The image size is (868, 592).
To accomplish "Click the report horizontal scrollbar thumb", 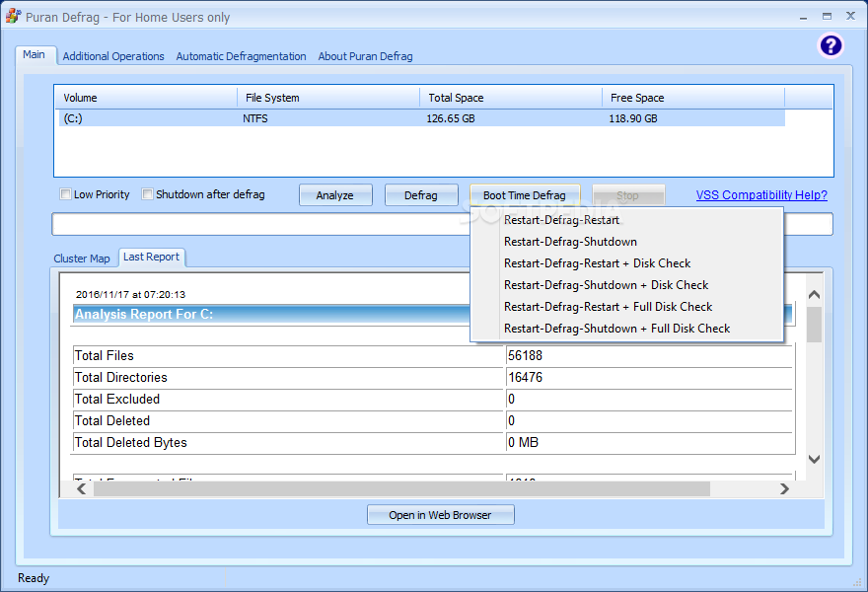I will coord(401,489).
